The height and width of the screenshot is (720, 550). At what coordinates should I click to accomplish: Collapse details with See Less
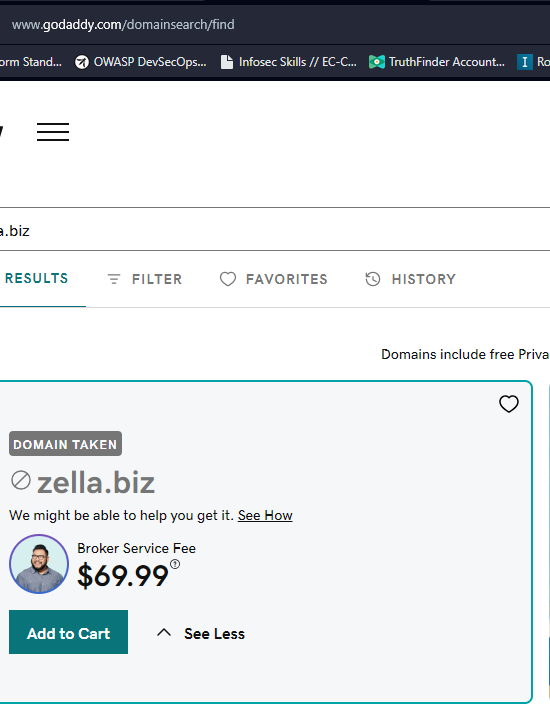tap(201, 634)
